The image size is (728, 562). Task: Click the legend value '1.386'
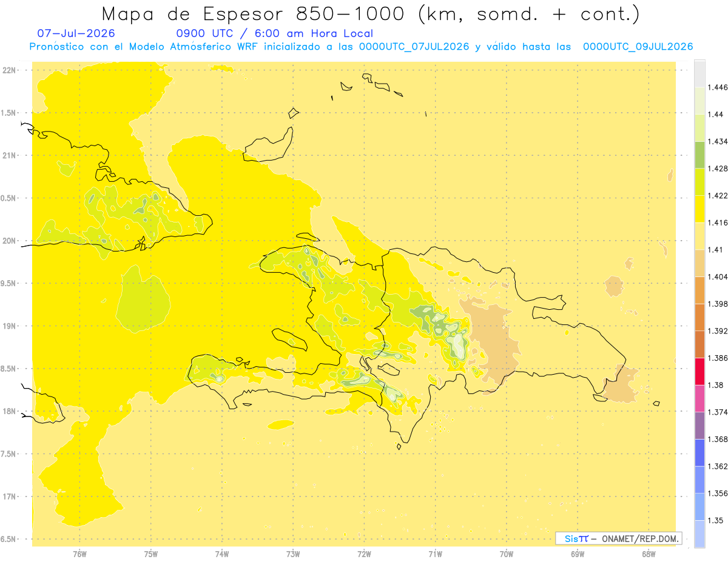coord(718,358)
